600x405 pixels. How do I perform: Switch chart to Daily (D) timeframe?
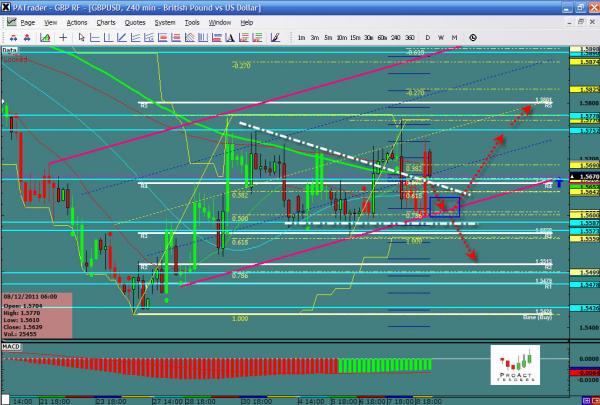point(428,37)
